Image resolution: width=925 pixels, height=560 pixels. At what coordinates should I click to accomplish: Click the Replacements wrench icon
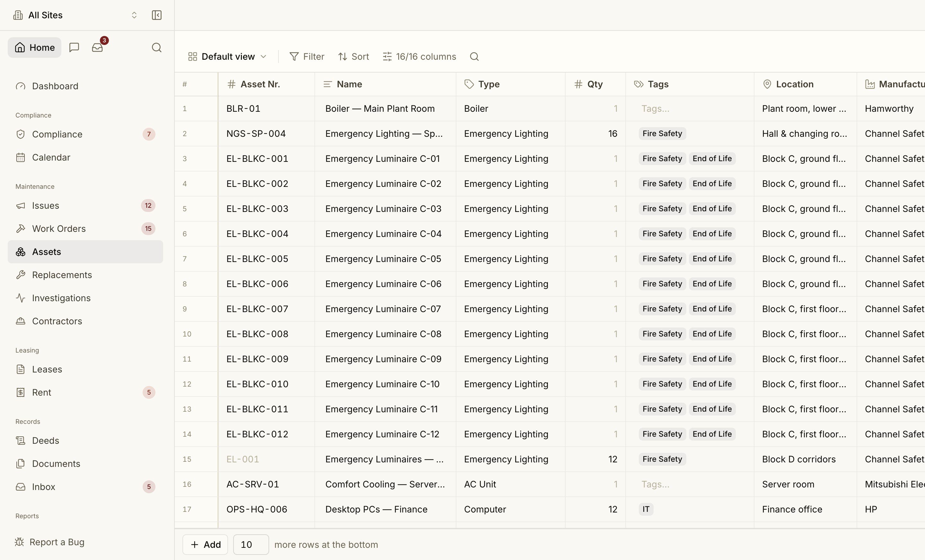(21, 275)
